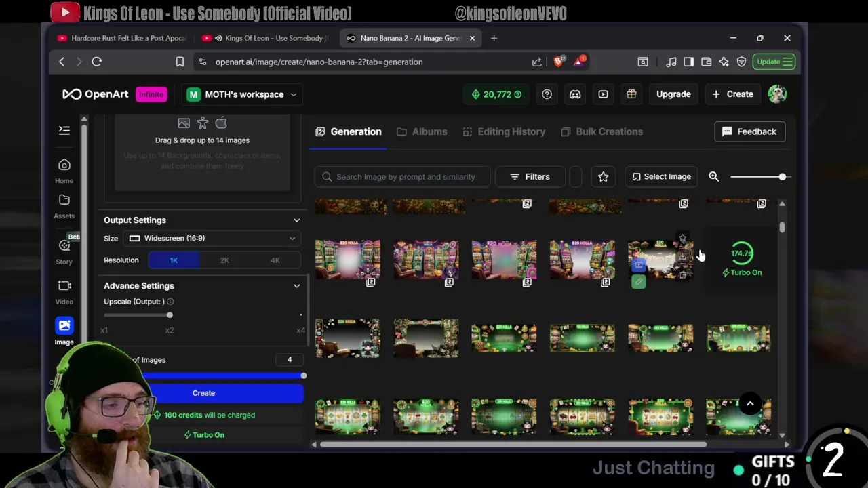Open Video in the sidebar

[64, 292]
